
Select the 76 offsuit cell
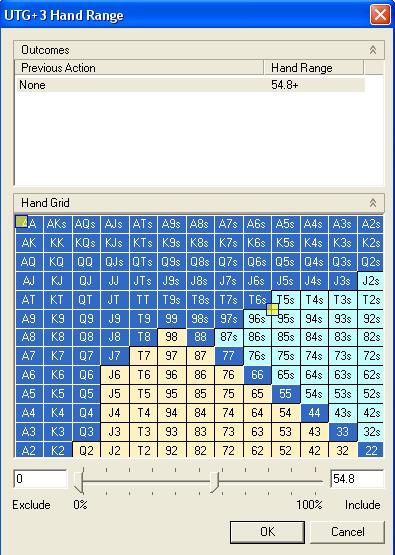click(229, 375)
